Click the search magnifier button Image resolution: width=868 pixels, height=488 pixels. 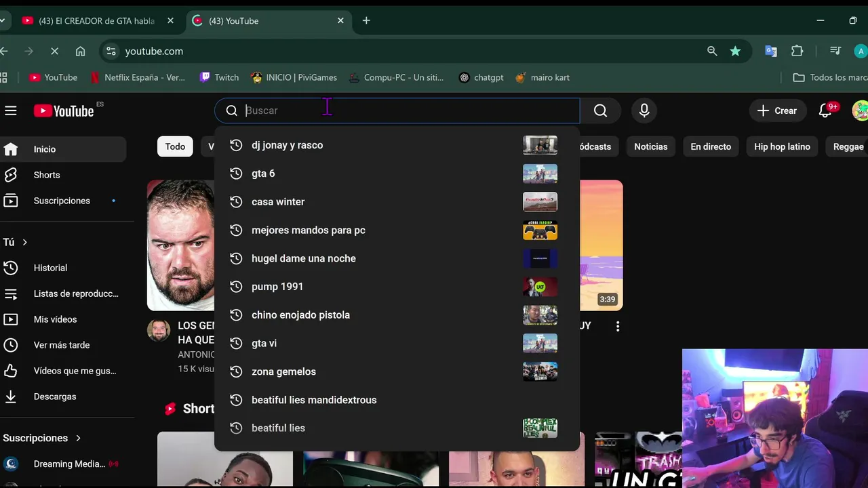click(x=600, y=110)
